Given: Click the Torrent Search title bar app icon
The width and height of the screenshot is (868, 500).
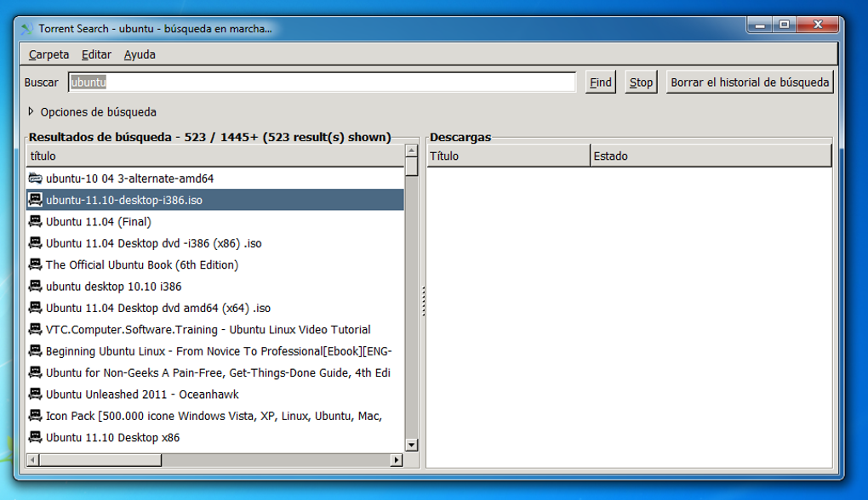Looking at the screenshot, I should tap(27, 29).
